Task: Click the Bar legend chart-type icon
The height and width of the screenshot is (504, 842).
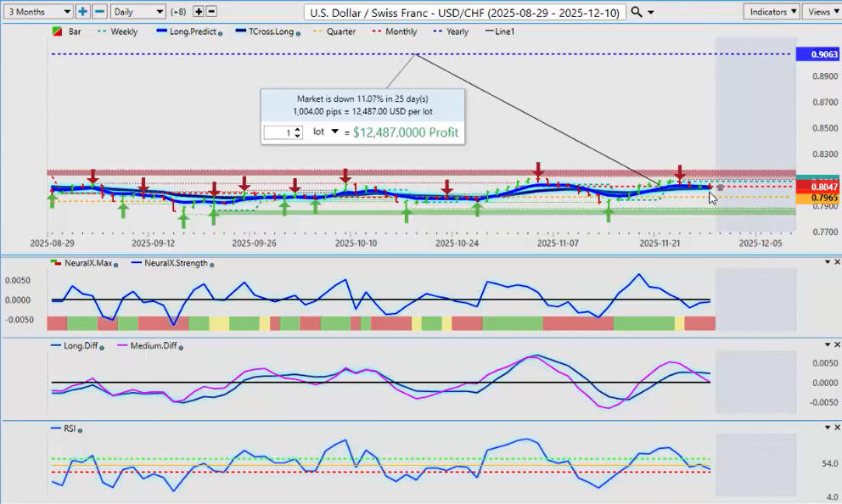Action: [x=57, y=31]
